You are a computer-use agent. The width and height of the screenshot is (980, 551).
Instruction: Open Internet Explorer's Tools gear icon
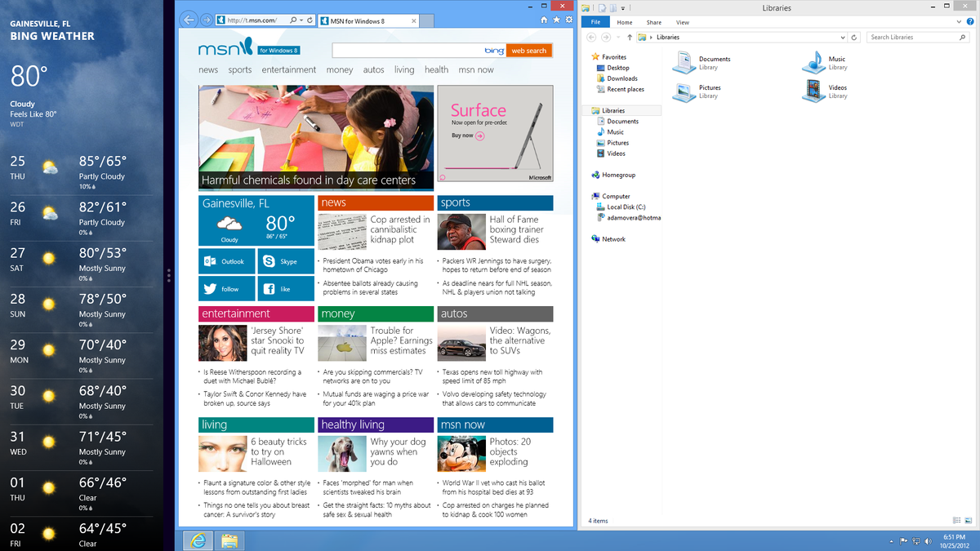tap(569, 20)
